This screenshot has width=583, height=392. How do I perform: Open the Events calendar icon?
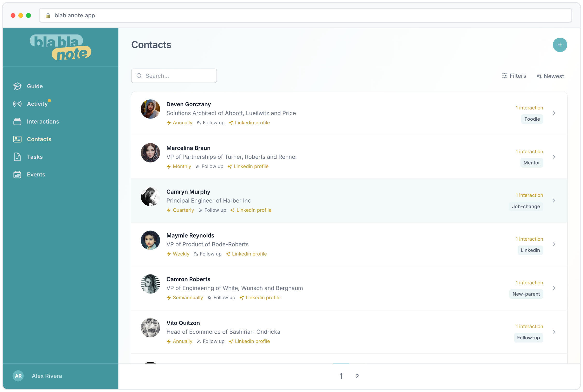click(x=17, y=175)
